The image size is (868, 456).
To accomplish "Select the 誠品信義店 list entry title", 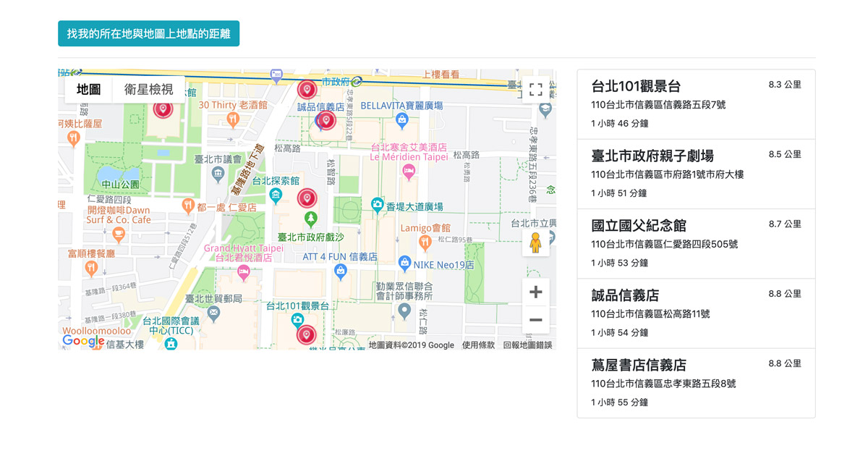I will pos(625,295).
